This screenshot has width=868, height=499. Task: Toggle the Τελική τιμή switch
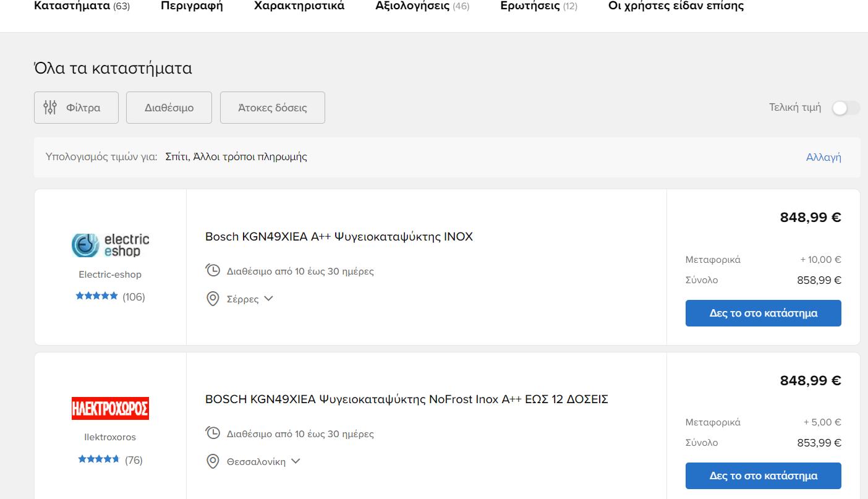(x=845, y=108)
